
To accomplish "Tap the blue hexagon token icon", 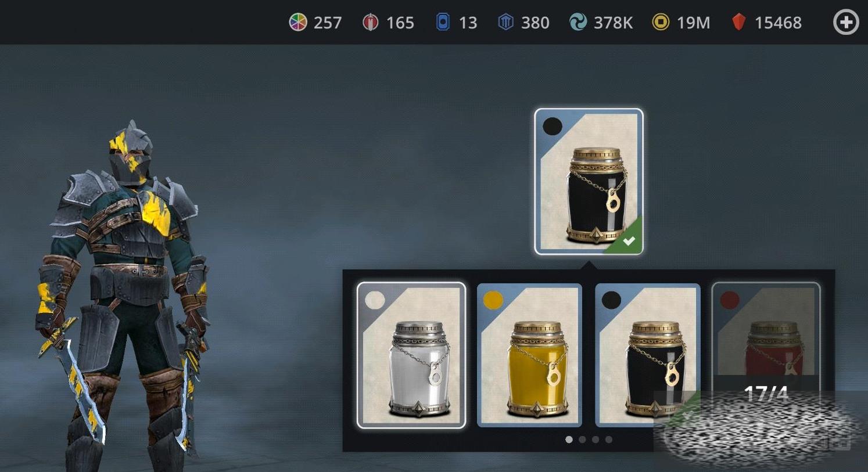I will pyautogui.click(x=506, y=23).
